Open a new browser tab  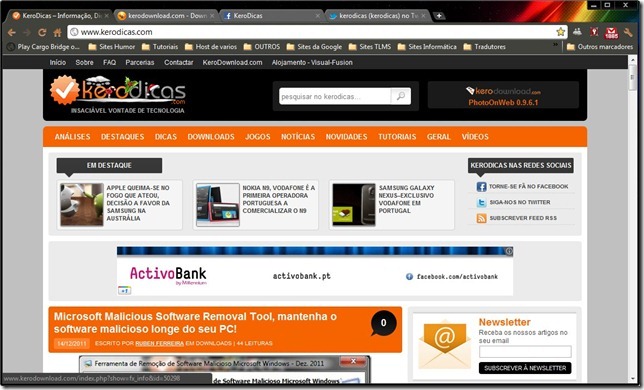439,16
